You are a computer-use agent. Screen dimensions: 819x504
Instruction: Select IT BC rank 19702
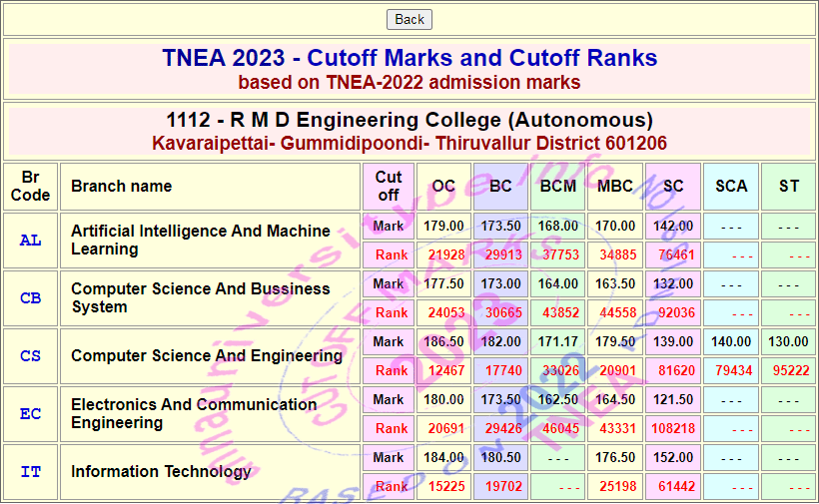[x=503, y=486]
